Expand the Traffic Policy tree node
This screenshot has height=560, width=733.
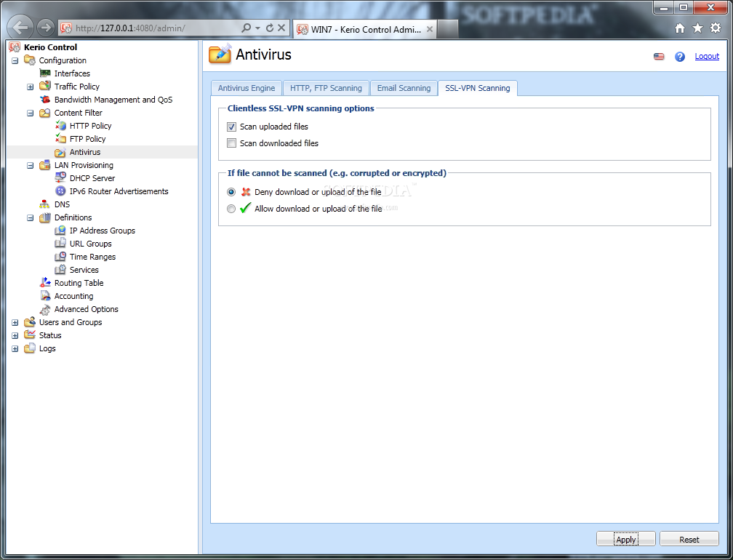coord(31,87)
